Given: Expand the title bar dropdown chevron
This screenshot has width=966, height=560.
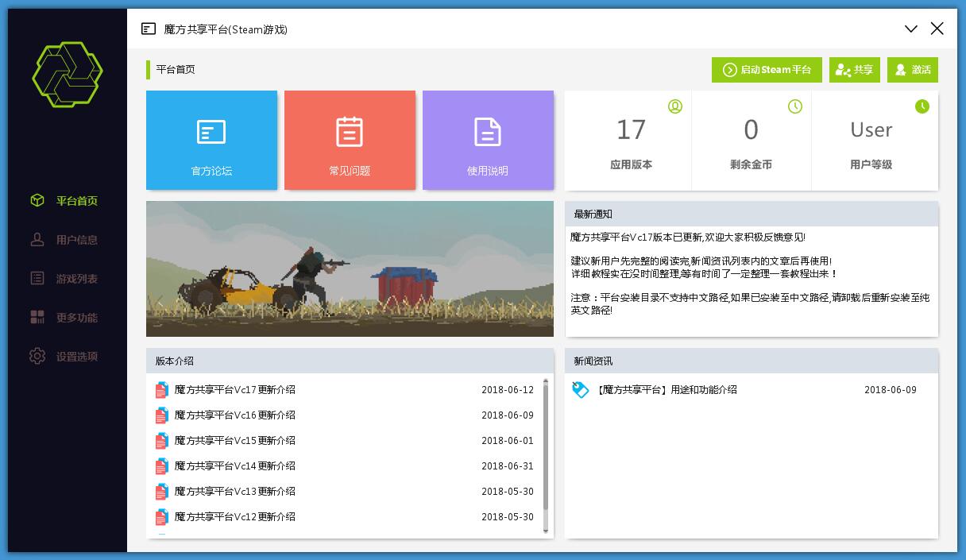Looking at the screenshot, I should tap(911, 29).
